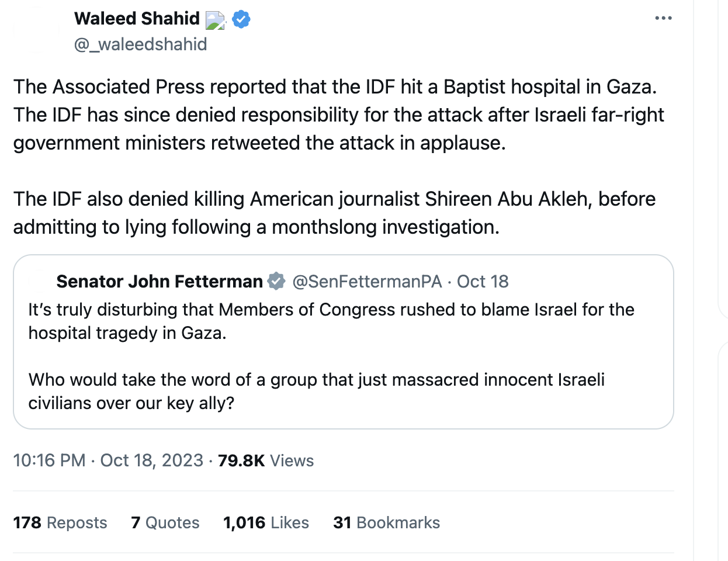Click the Oct 18 date on Fetterman's tweet
This screenshot has height=561, width=728.
pos(482,281)
